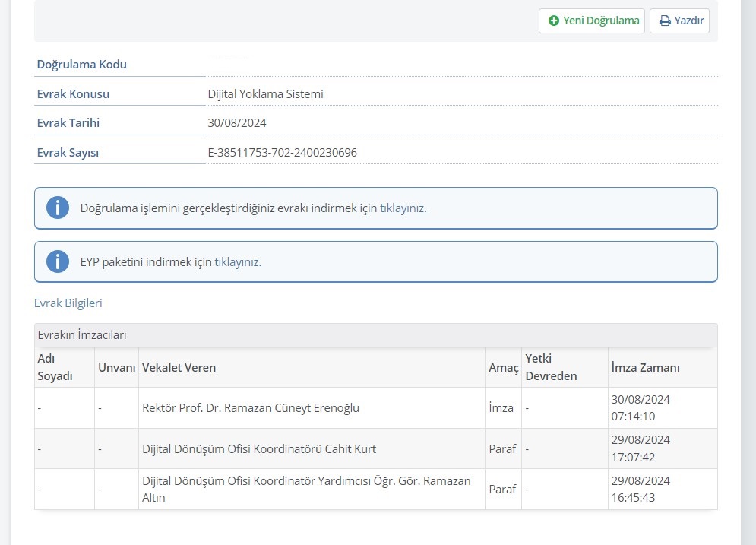
Task: Click the Dijital Yoklama Sistemi subject text
Action: coord(266,94)
